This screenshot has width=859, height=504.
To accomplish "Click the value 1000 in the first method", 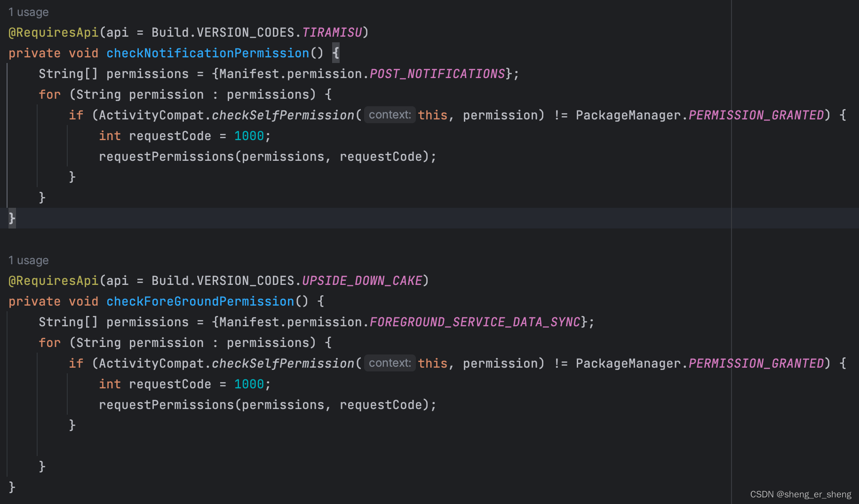I will (249, 136).
